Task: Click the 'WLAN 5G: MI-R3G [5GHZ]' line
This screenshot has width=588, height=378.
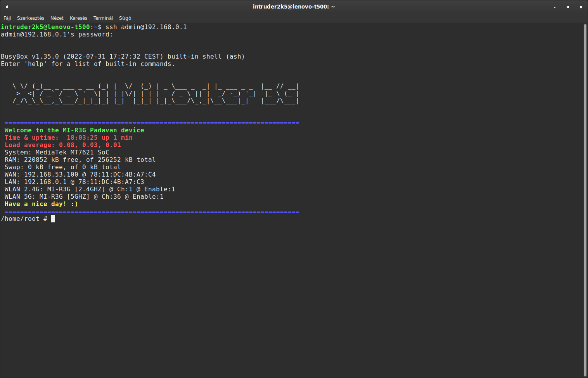Action: point(84,197)
